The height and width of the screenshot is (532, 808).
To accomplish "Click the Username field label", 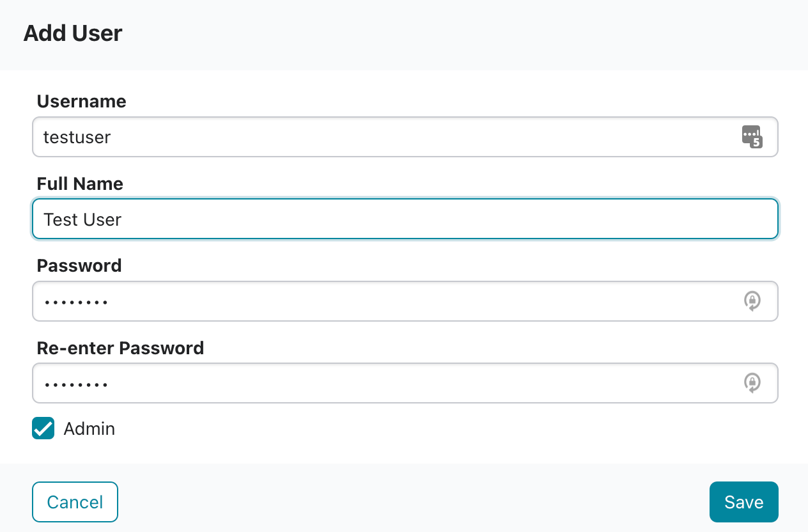I will tap(82, 102).
